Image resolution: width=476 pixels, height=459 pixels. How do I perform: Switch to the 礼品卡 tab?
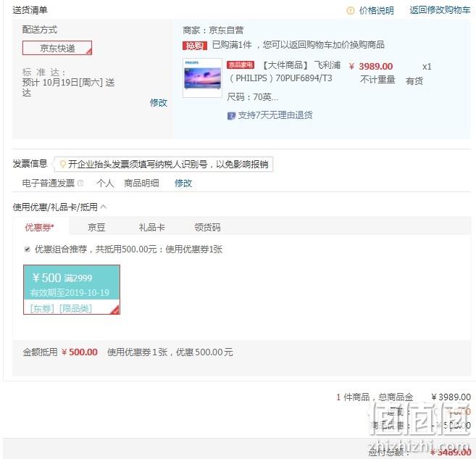tap(152, 227)
